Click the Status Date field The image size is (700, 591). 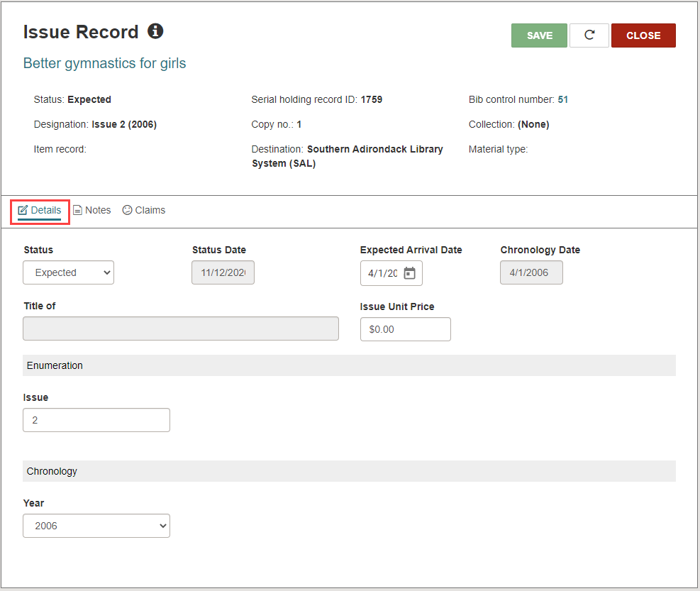[x=223, y=272]
